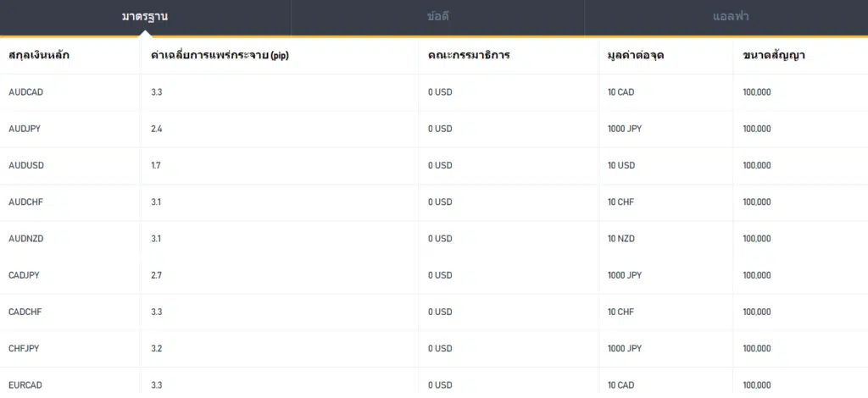Click the คณะกรรมาธิการ column header

469,55
